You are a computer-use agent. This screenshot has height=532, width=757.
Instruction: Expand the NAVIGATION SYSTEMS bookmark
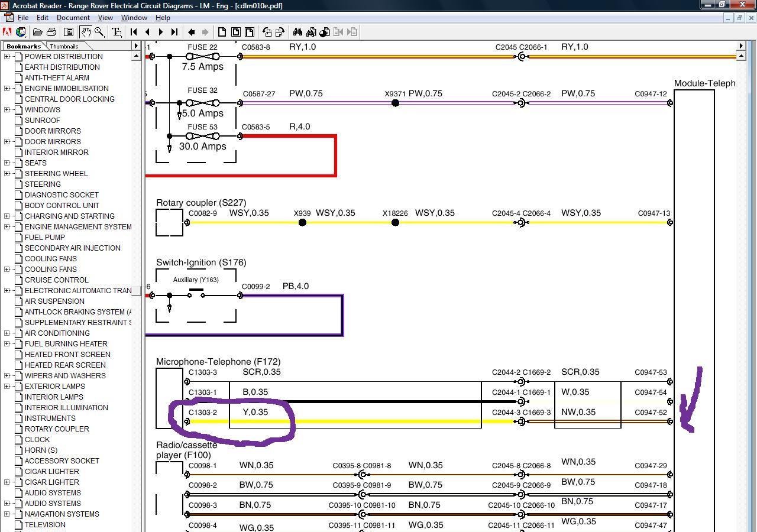click(x=7, y=514)
